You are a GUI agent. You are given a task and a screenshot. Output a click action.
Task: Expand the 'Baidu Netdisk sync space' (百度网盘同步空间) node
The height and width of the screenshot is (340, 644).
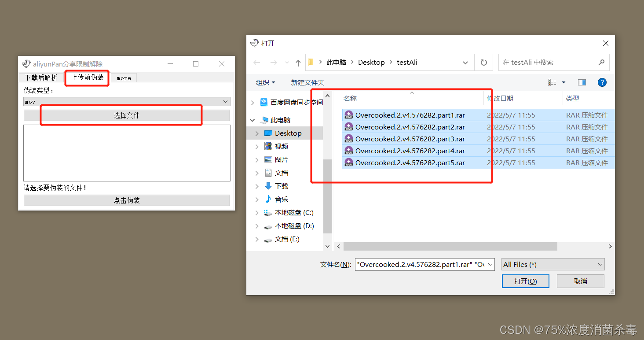252,103
